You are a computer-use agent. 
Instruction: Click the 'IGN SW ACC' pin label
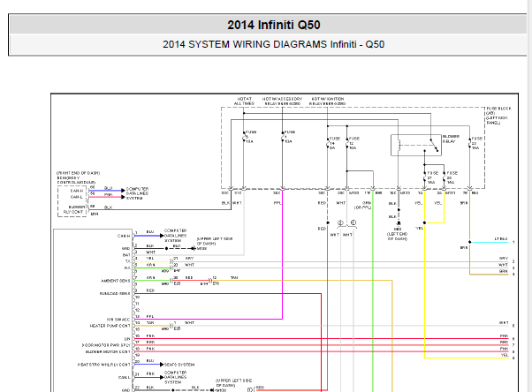[118, 320]
